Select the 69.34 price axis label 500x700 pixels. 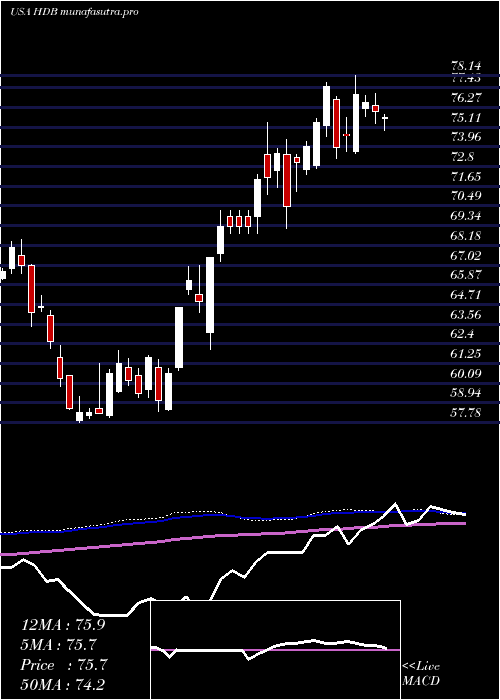pyautogui.click(x=467, y=216)
